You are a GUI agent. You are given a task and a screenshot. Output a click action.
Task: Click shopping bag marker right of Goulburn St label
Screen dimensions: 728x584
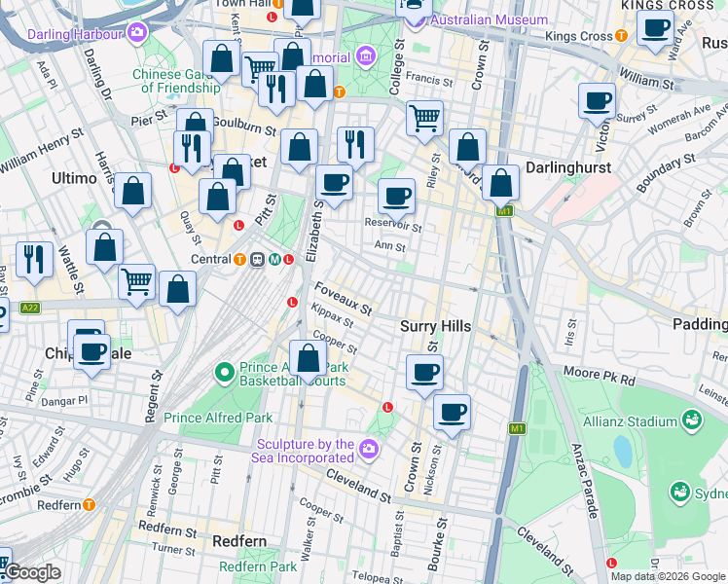coord(300,147)
